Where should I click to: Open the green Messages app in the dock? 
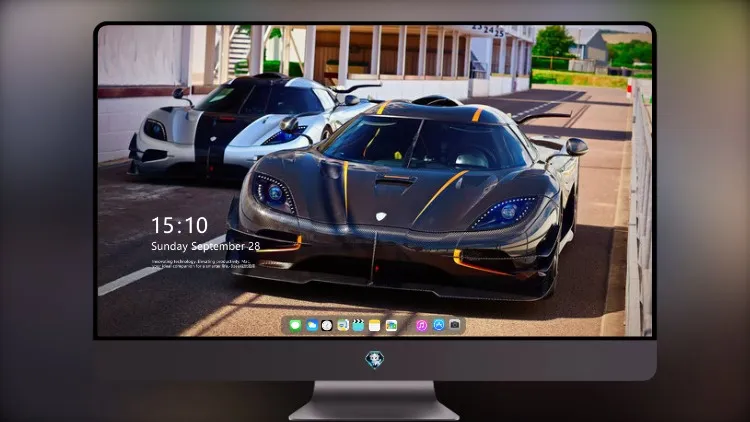pos(295,325)
